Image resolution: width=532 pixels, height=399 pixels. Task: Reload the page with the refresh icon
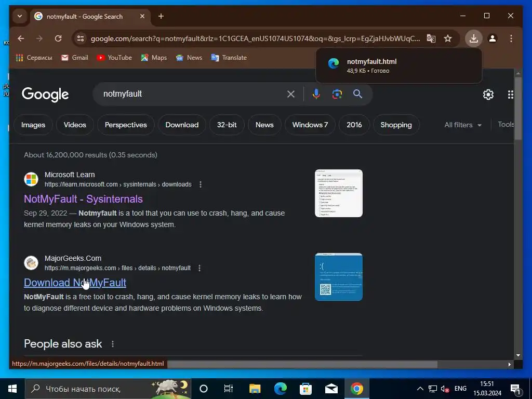click(x=58, y=38)
